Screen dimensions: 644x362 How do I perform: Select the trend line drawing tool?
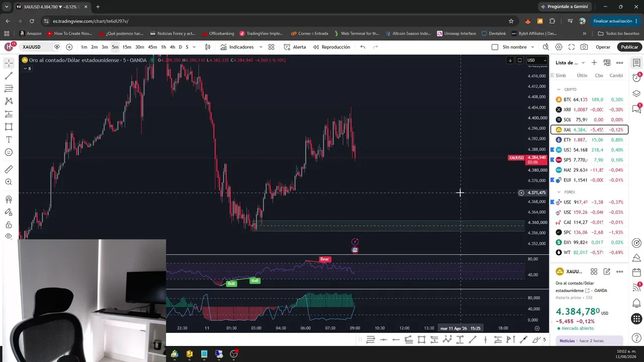point(9,76)
